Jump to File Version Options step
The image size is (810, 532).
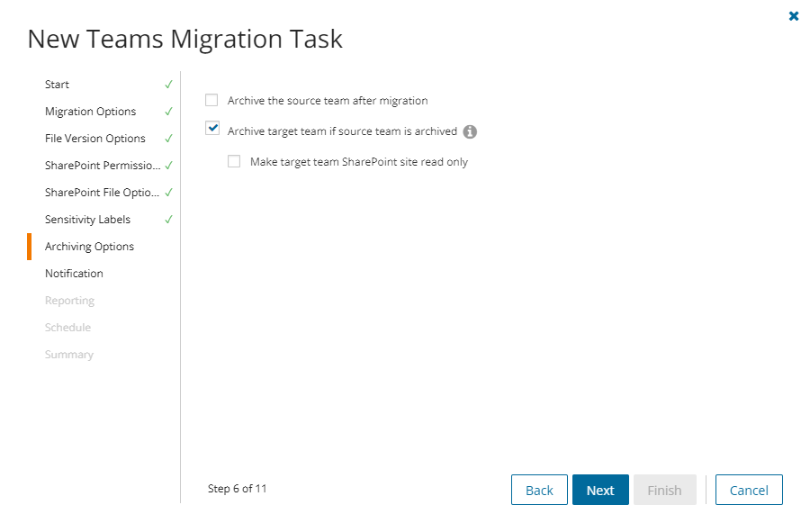[x=95, y=139]
